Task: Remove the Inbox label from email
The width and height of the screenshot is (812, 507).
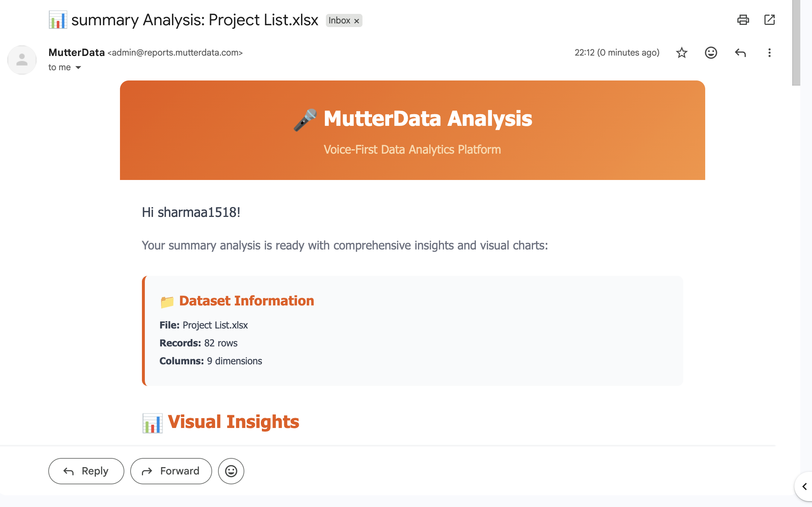Action: [357, 21]
